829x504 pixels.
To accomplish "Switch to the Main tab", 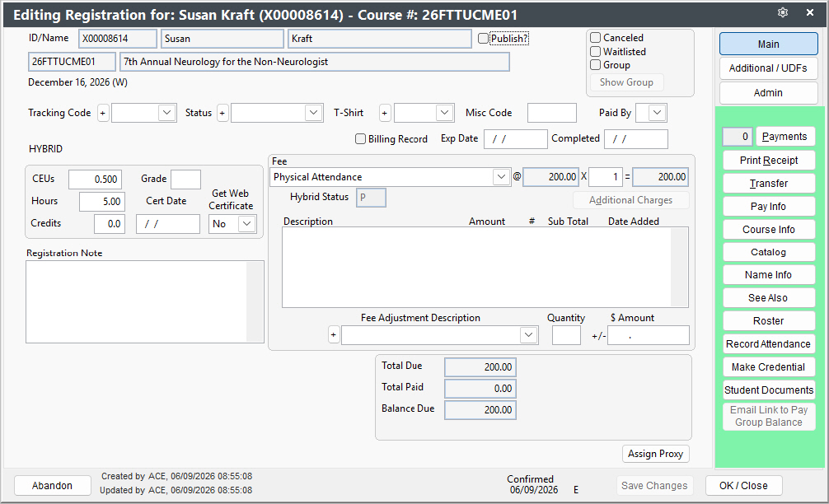I will [x=768, y=44].
